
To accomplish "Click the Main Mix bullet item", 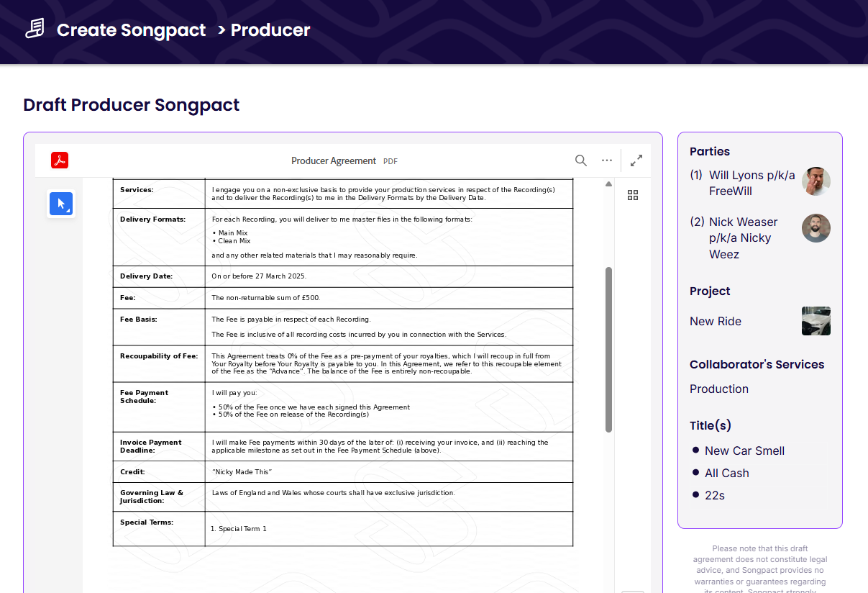I will point(233,233).
